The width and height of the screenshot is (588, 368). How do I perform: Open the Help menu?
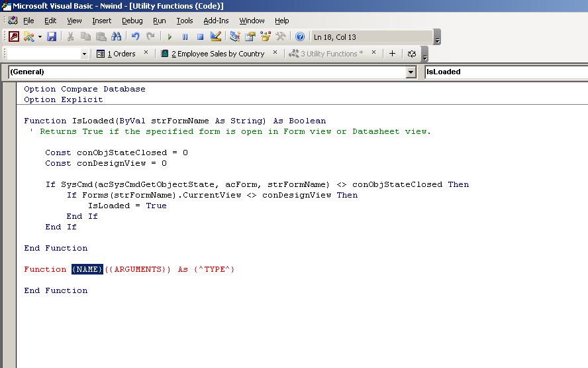(x=282, y=21)
